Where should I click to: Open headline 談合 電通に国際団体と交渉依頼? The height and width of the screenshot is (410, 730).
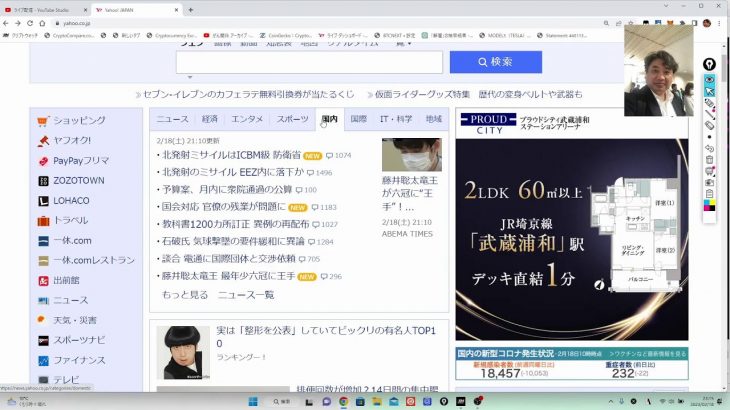pos(229,259)
